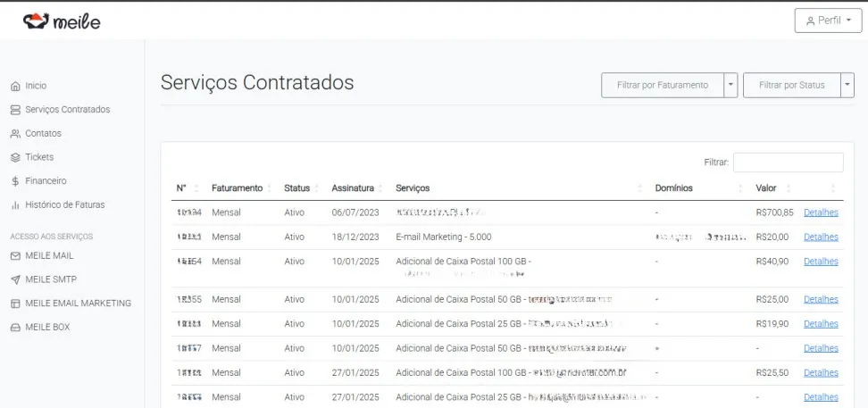868x408 pixels.
Task: Open MEILE SMTP service link
Action: pyautogui.click(x=51, y=279)
